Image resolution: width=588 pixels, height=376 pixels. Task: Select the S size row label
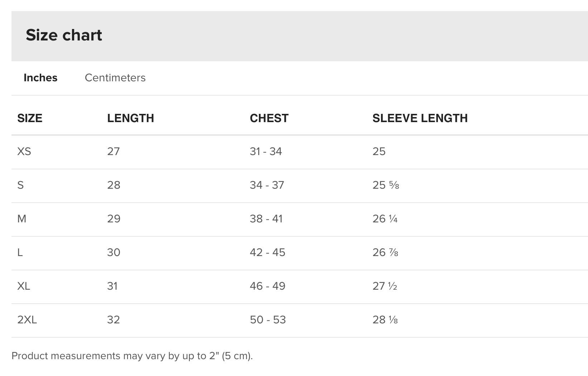tap(20, 185)
